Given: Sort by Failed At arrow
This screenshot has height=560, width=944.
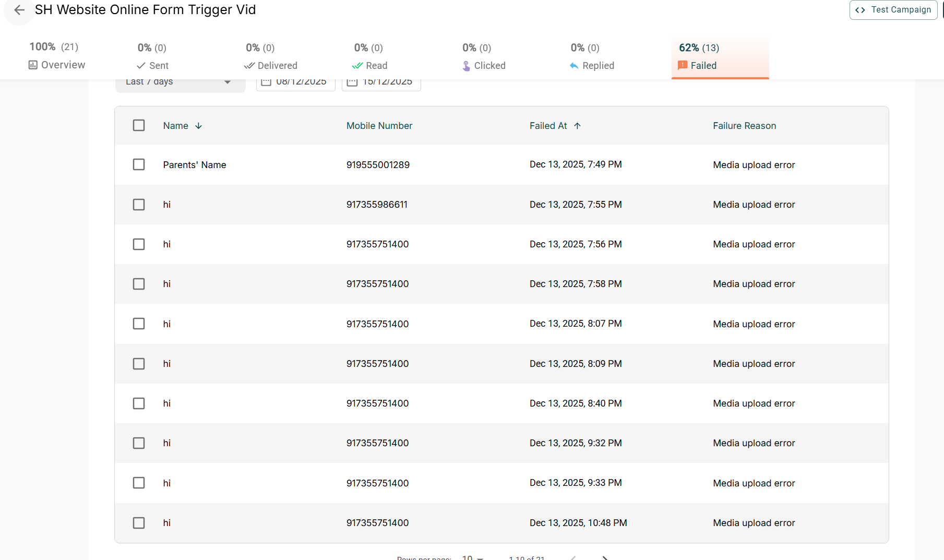Looking at the screenshot, I should [577, 126].
